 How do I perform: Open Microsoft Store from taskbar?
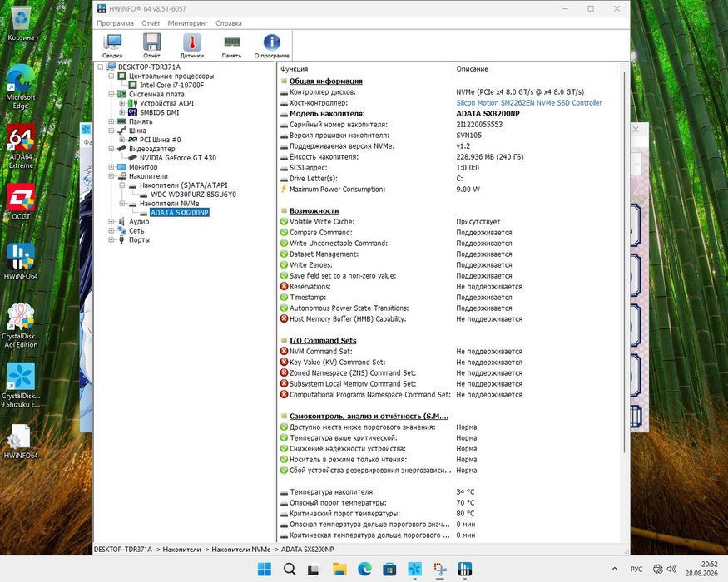point(389,569)
